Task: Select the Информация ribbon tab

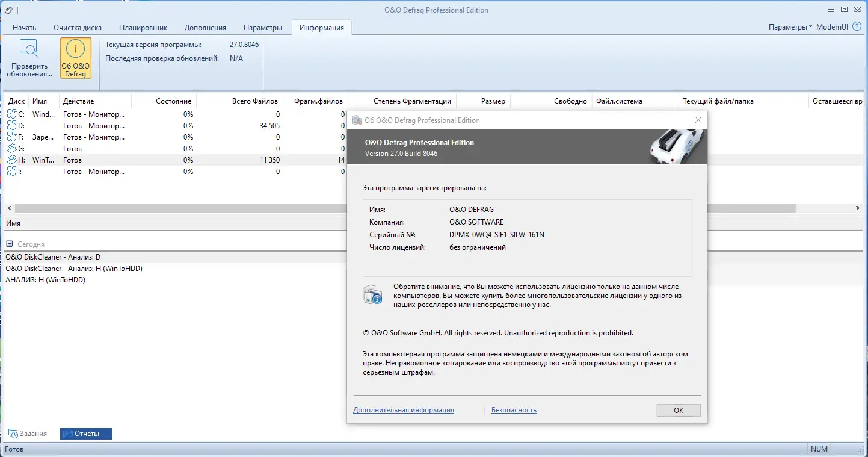Action: (x=322, y=28)
